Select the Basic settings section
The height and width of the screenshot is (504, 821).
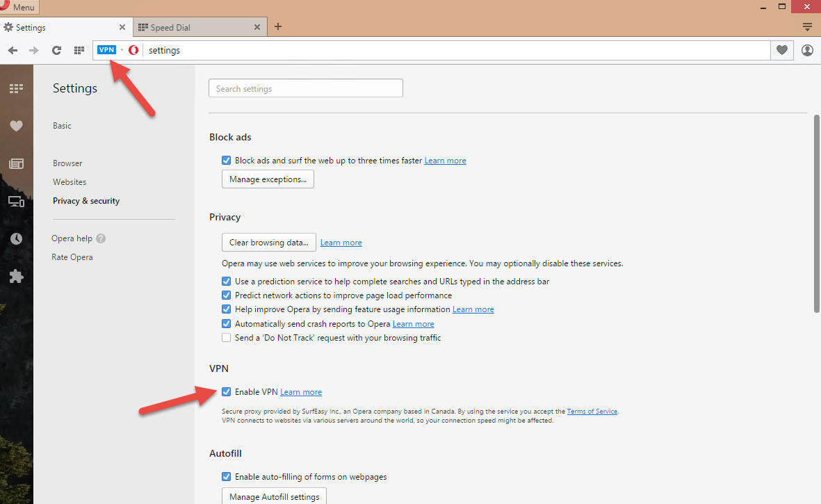click(x=62, y=126)
